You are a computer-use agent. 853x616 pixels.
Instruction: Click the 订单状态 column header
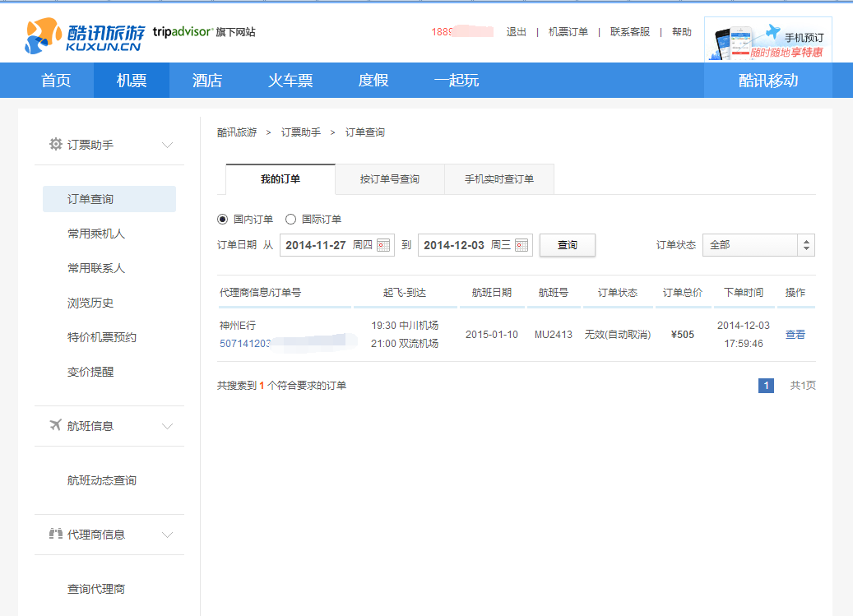point(618,293)
